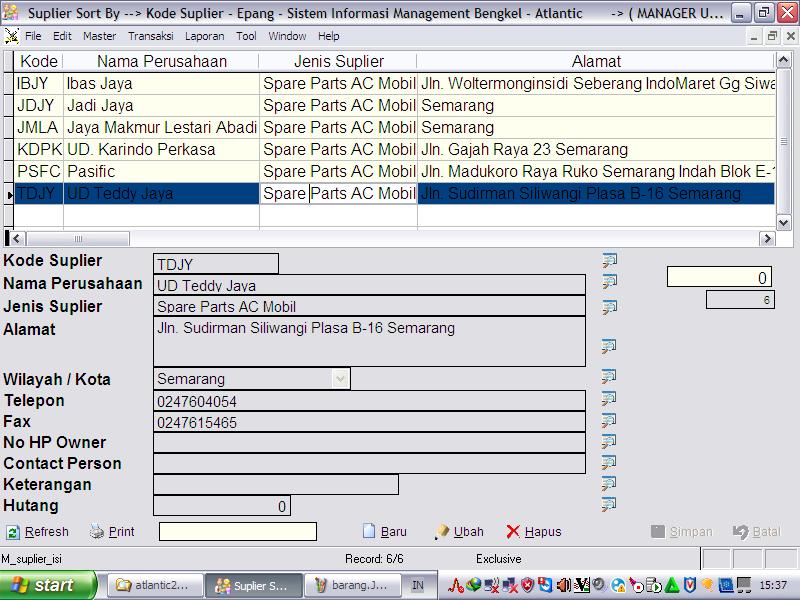Click the sort icon beside Wilayah / Kota field
Screen dimensions: 800x600
point(609,377)
